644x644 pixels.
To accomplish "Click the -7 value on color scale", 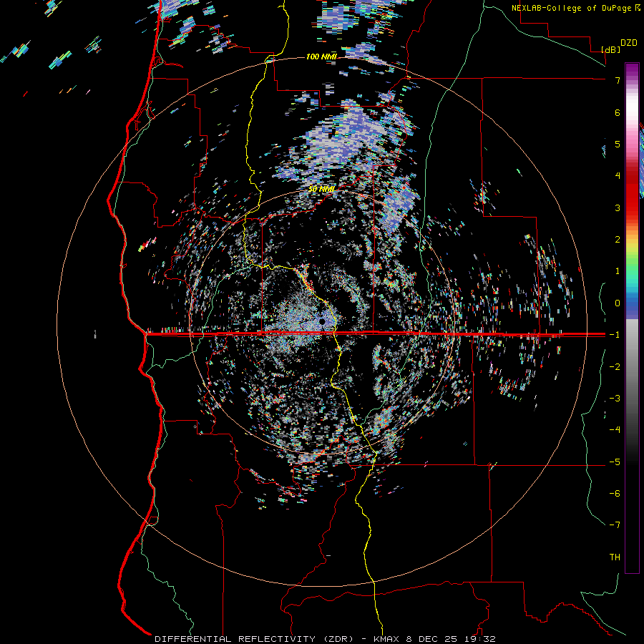I will pyautogui.click(x=615, y=525).
